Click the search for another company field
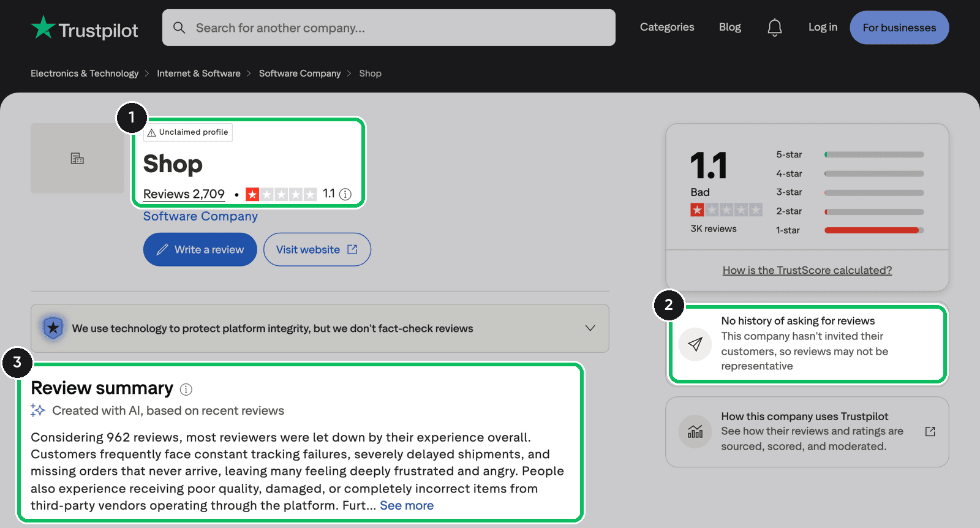980x528 pixels. [389, 28]
